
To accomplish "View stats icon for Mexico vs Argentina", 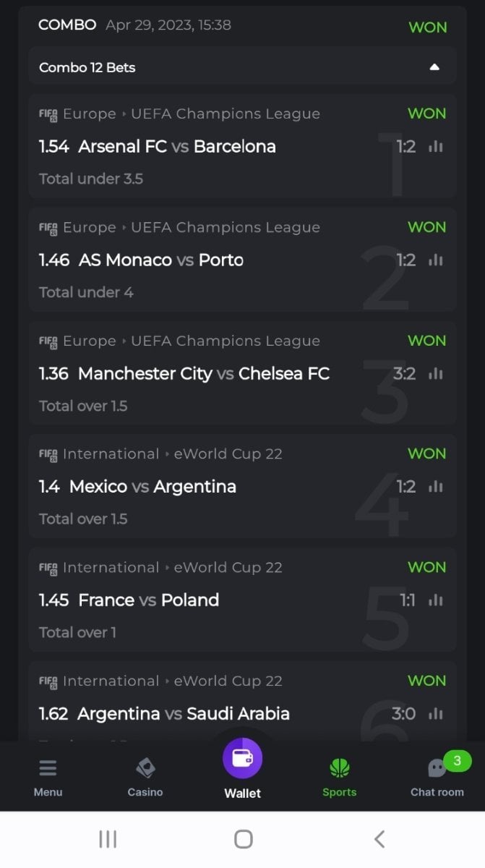I will [x=435, y=487].
